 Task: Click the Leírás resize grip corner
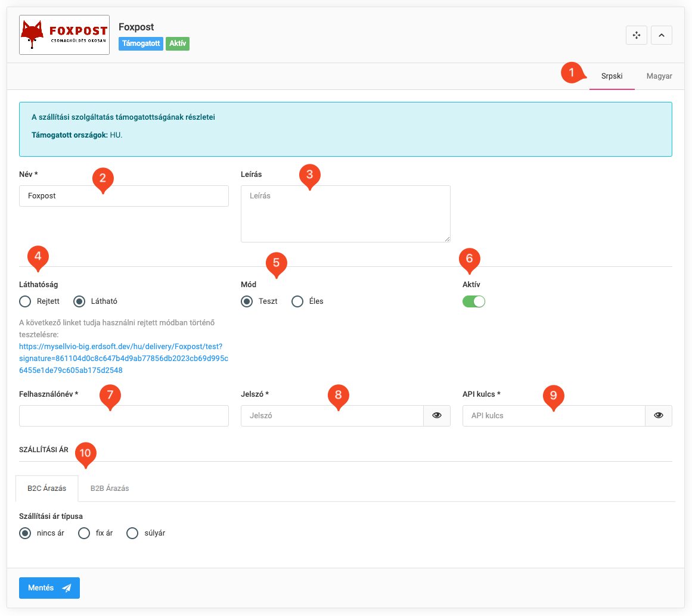[448, 239]
